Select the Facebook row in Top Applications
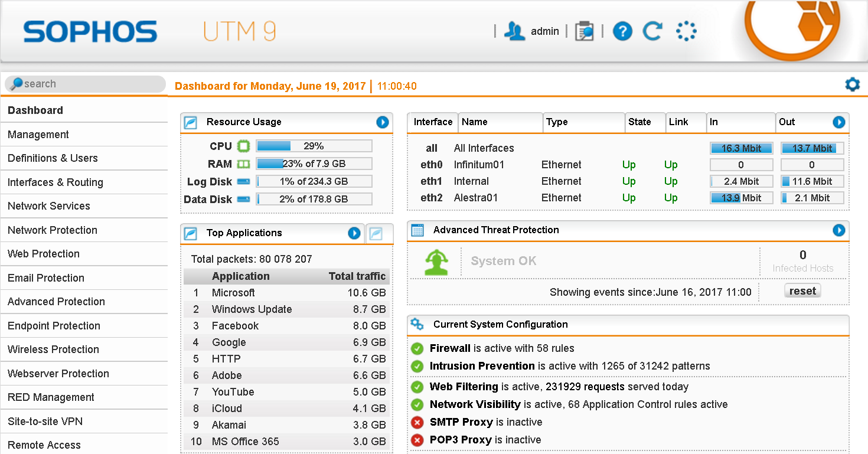This screenshot has height=454, width=868. pos(288,326)
